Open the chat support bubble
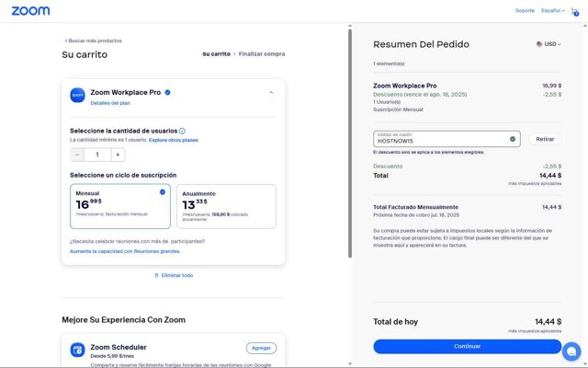Screen dimensions: 588x368 [x=571, y=351]
